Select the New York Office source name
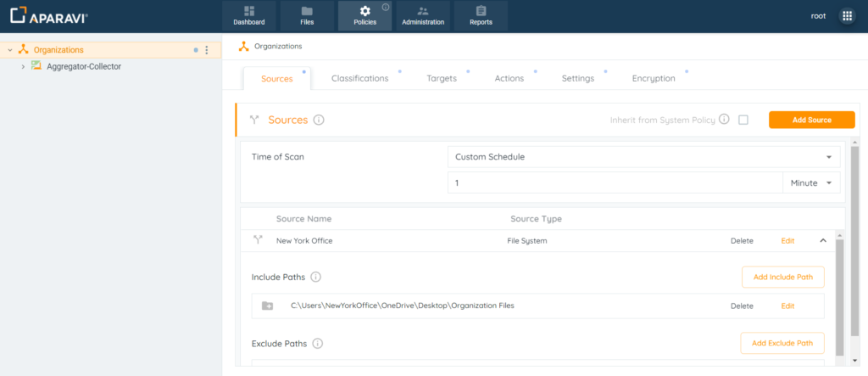Screen dimensions: 868x376 click(x=304, y=241)
